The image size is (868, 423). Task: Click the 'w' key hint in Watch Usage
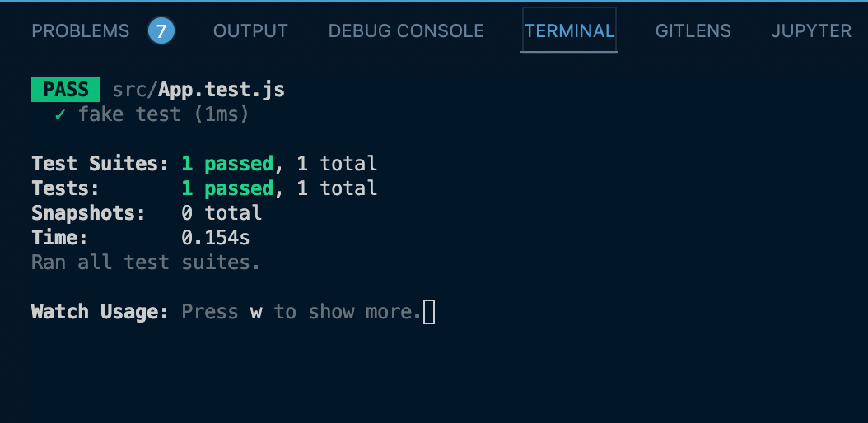click(x=256, y=312)
